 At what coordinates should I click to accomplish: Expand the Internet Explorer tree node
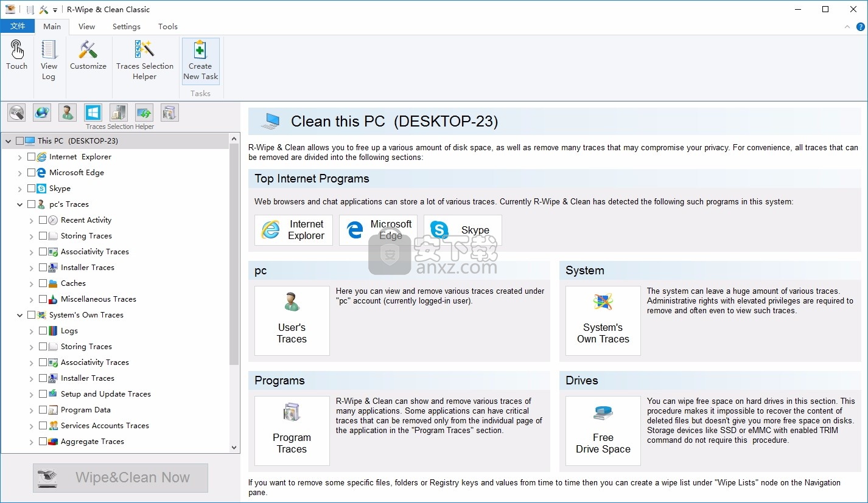click(x=20, y=157)
